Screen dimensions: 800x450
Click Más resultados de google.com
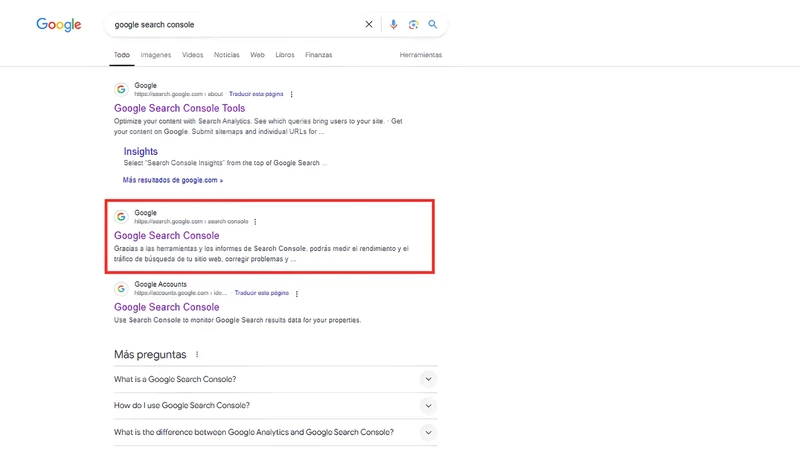click(172, 180)
